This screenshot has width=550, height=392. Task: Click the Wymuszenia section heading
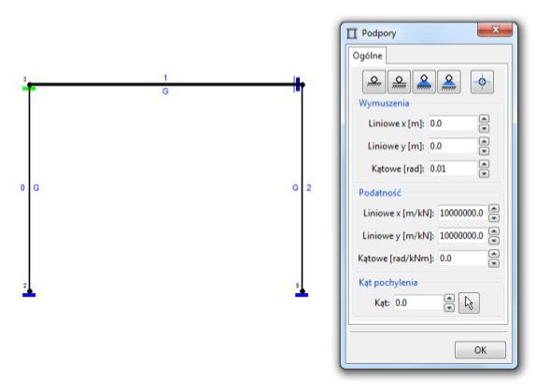tap(384, 103)
